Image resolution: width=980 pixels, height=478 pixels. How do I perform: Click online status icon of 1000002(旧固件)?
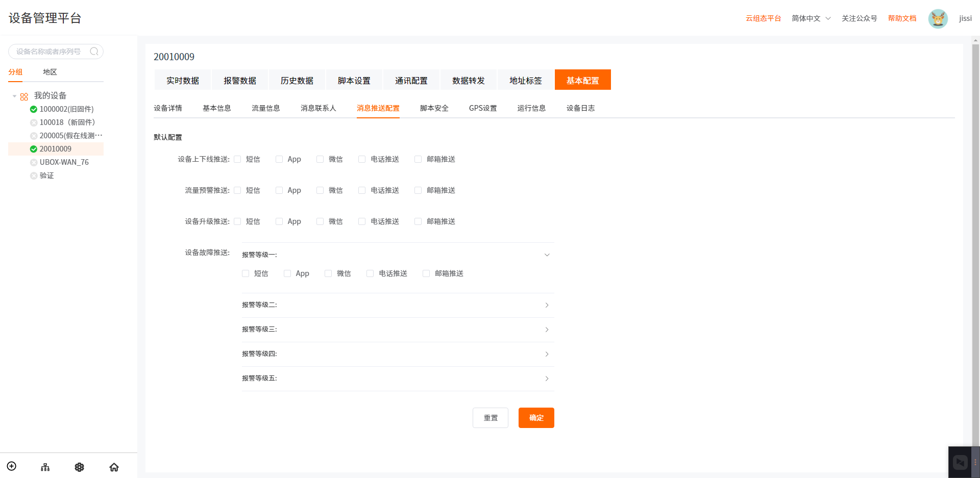[x=34, y=109]
